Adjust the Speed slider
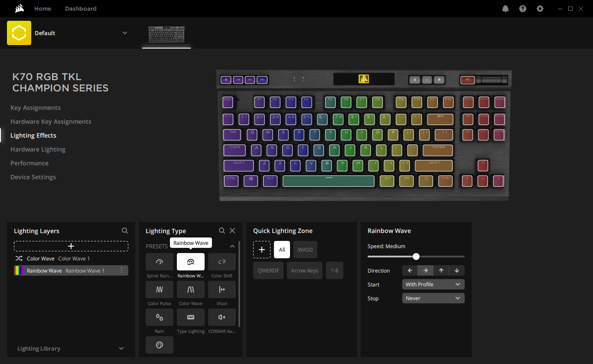 click(x=416, y=257)
